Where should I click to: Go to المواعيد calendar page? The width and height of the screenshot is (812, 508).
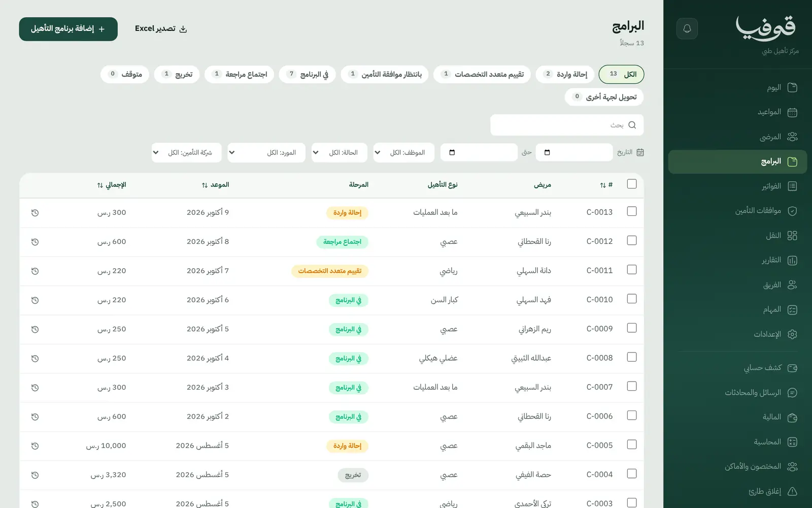point(737,112)
